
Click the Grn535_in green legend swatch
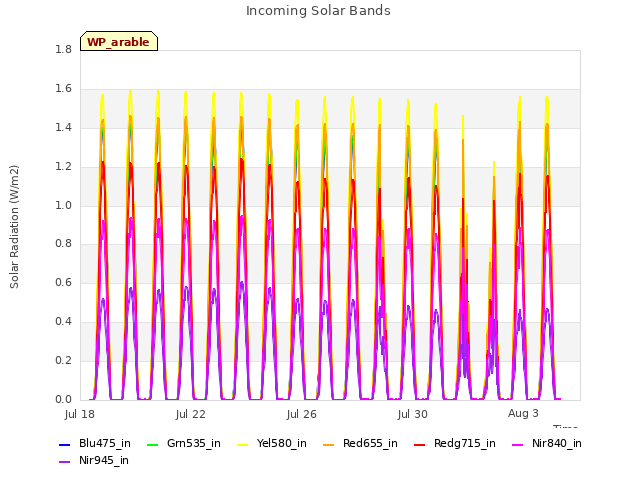152,444
